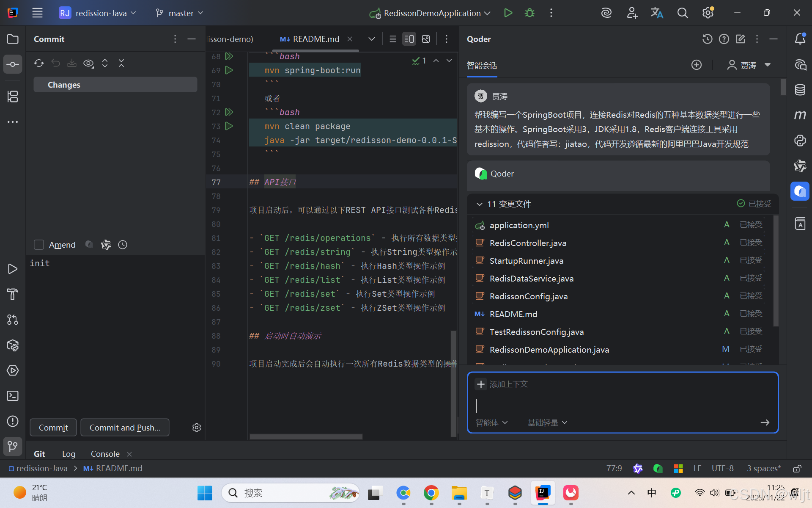Viewport: 812px width, 508px height.
Task: Click the notifications bell icon
Action: coord(800,39)
